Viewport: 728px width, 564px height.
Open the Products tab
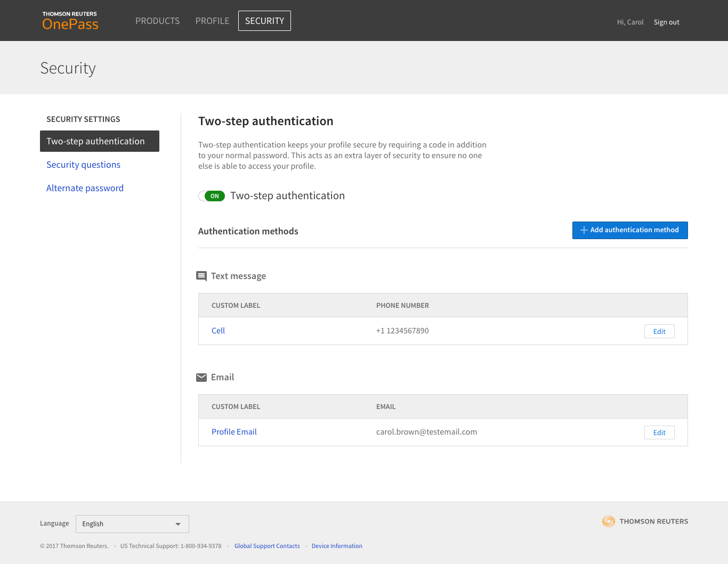pyautogui.click(x=157, y=21)
